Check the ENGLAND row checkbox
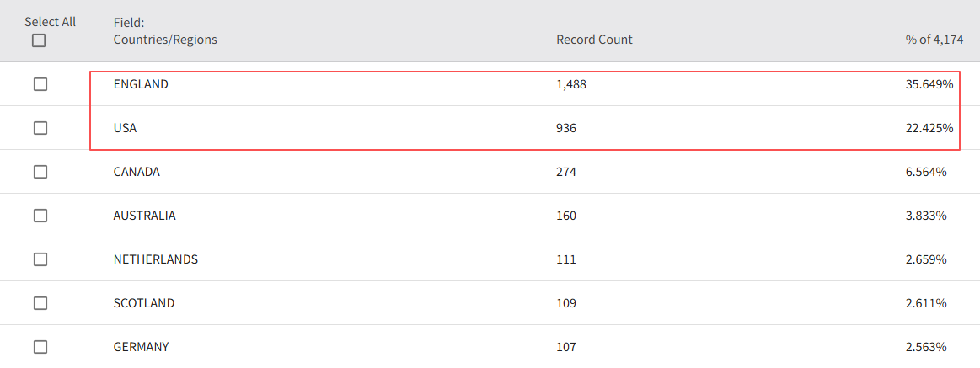980x368 pixels. (40, 84)
